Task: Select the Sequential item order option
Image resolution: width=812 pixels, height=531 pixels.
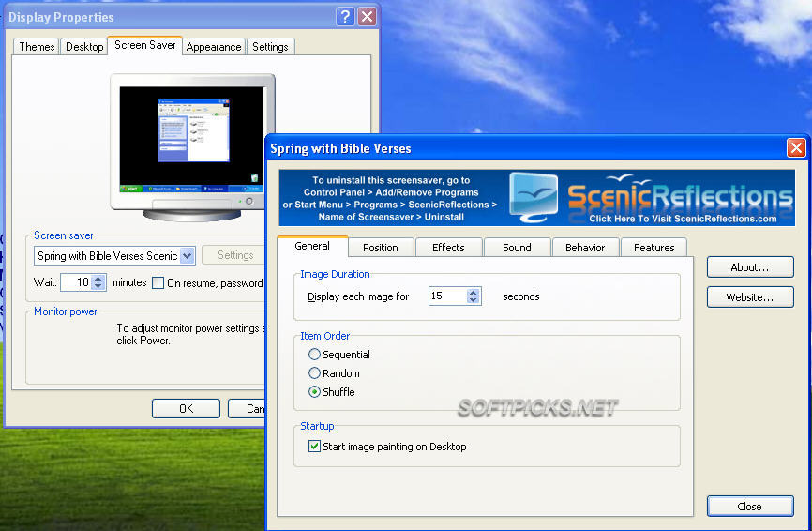Action: pos(315,355)
